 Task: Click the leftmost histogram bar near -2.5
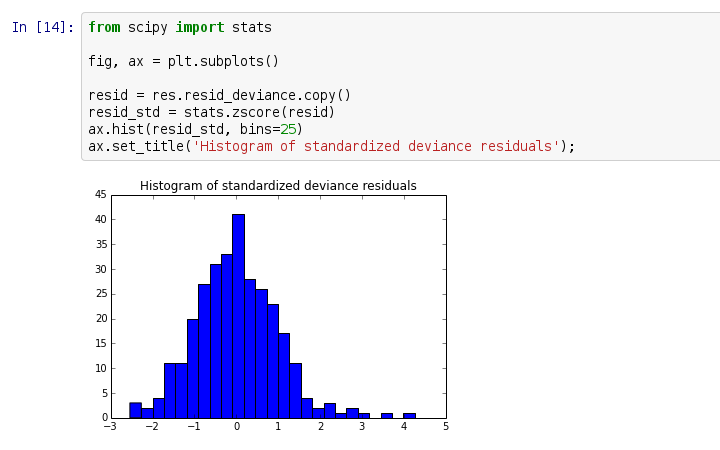point(135,411)
